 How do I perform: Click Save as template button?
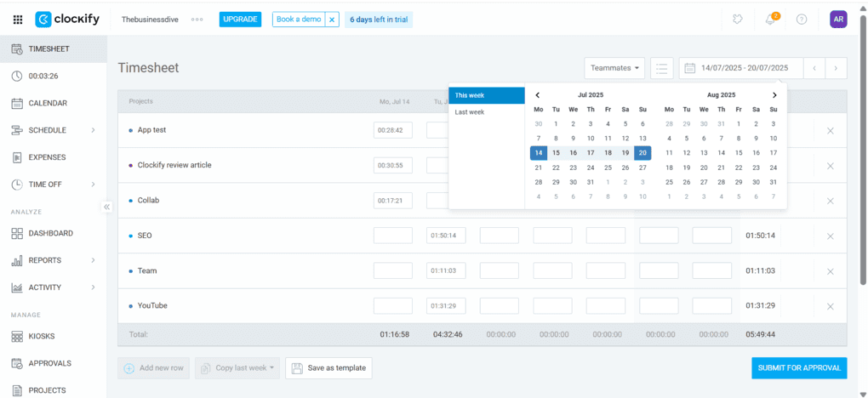pos(328,368)
